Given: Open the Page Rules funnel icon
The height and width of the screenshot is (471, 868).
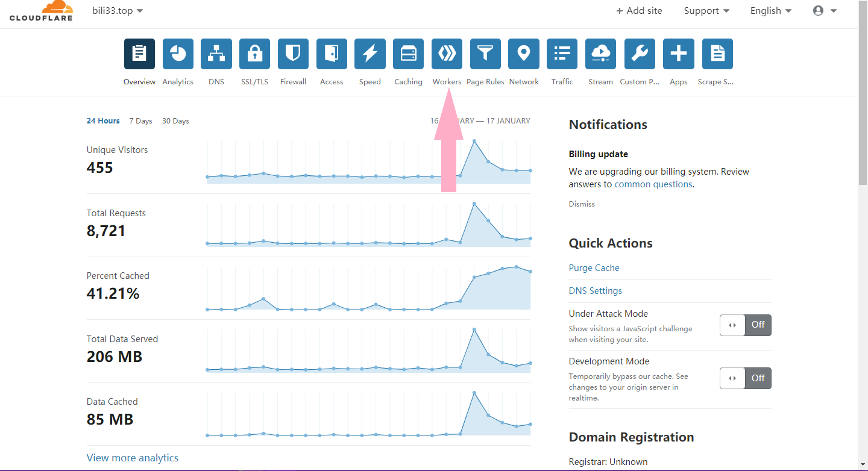Looking at the screenshot, I should click(x=485, y=54).
